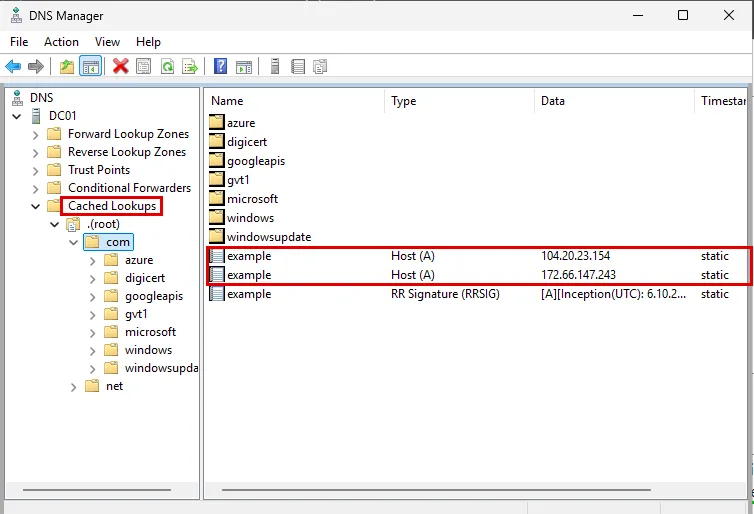Select the .(root) tree item
Viewport: 754px width, 514px height.
point(103,224)
